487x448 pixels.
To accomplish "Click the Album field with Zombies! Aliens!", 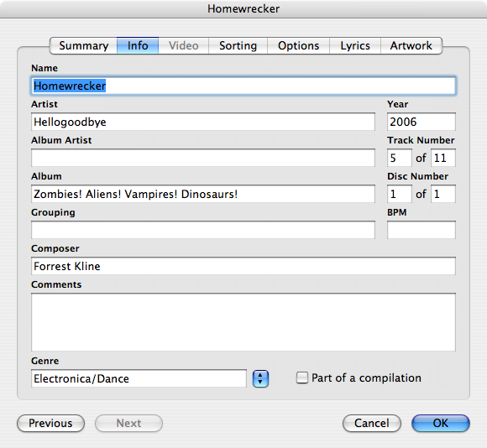I will 203,194.
